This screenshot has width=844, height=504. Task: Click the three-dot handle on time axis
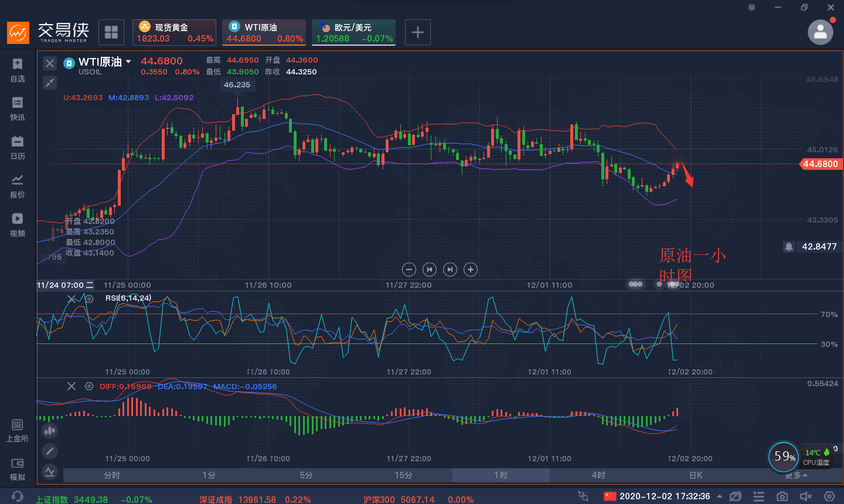click(x=635, y=284)
